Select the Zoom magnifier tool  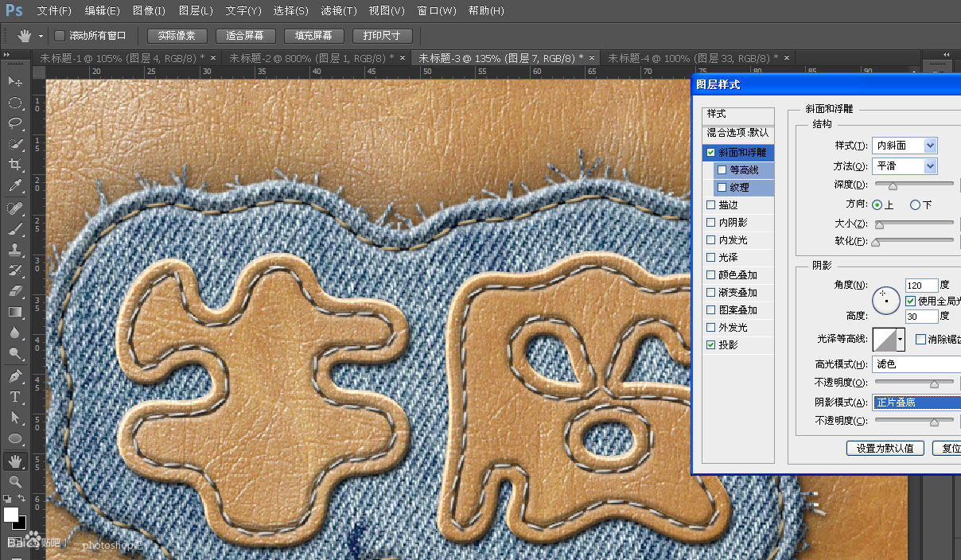click(14, 481)
